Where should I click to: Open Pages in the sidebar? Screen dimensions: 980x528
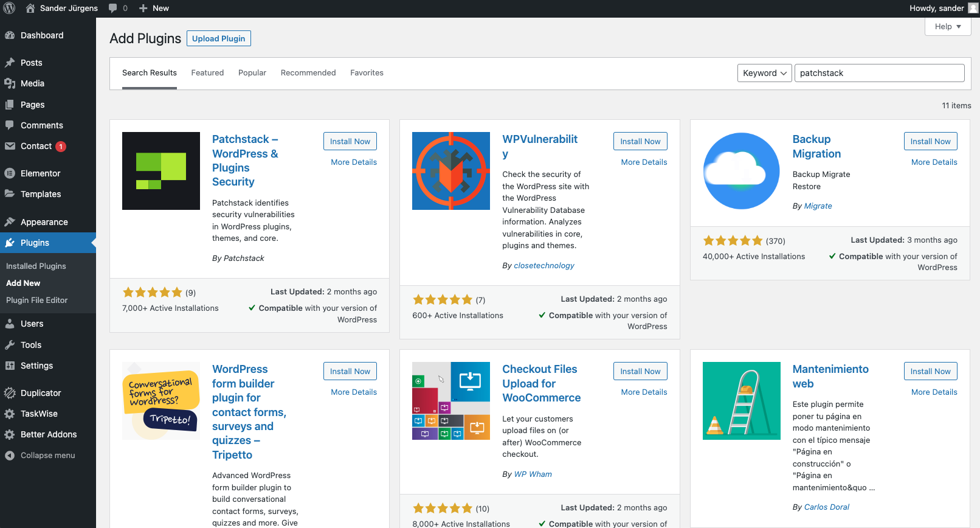pos(48,105)
